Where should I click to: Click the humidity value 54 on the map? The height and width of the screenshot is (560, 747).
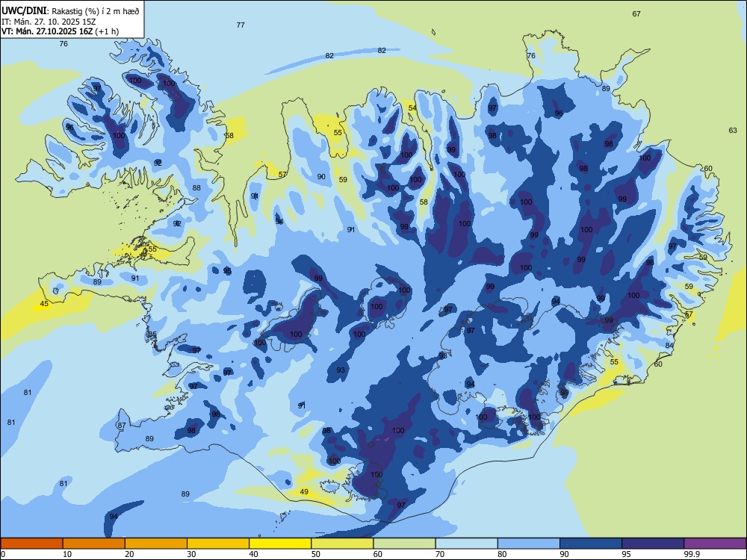[x=412, y=108]
